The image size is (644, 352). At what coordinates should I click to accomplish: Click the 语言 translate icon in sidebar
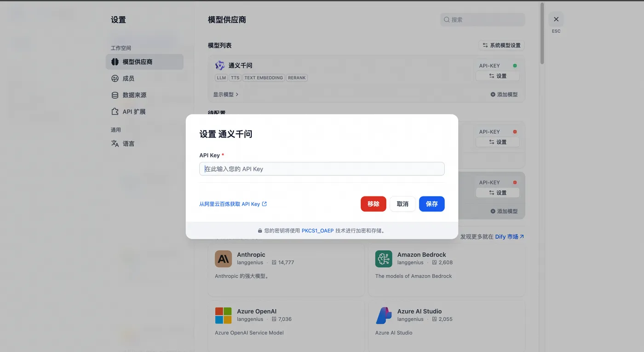(115, 144)
